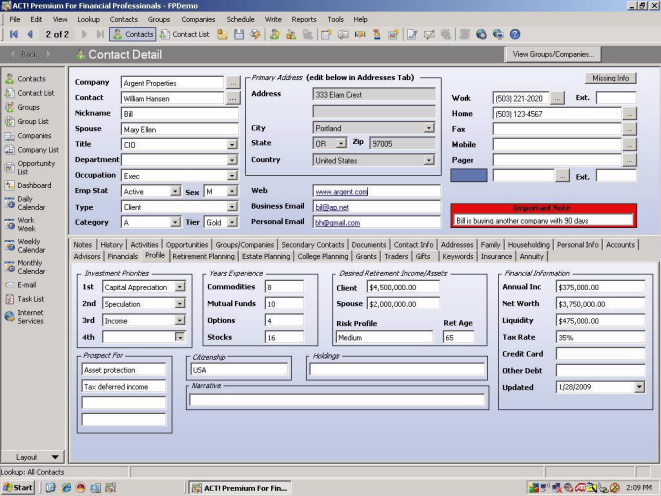The height and width of the screenshot is (496, 661).
Task: Click the blue Help question mark icon
Action: pyautogui.click(x=515, y=34)
